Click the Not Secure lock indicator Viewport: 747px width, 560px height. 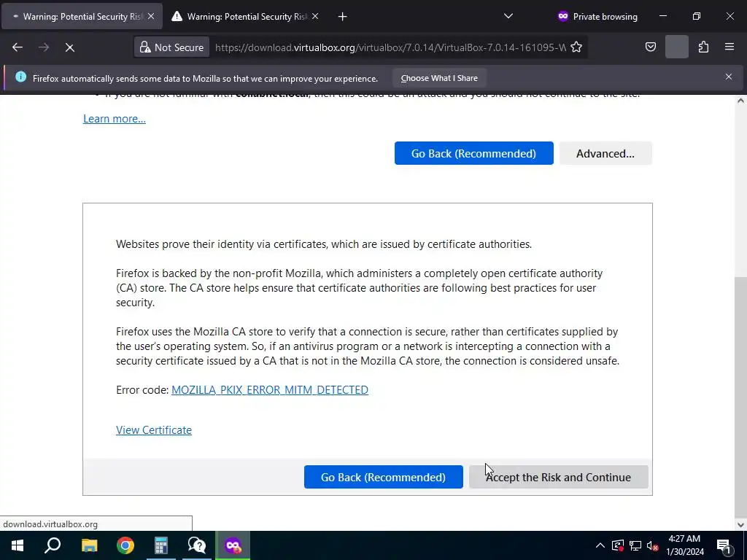coord(171,47)
